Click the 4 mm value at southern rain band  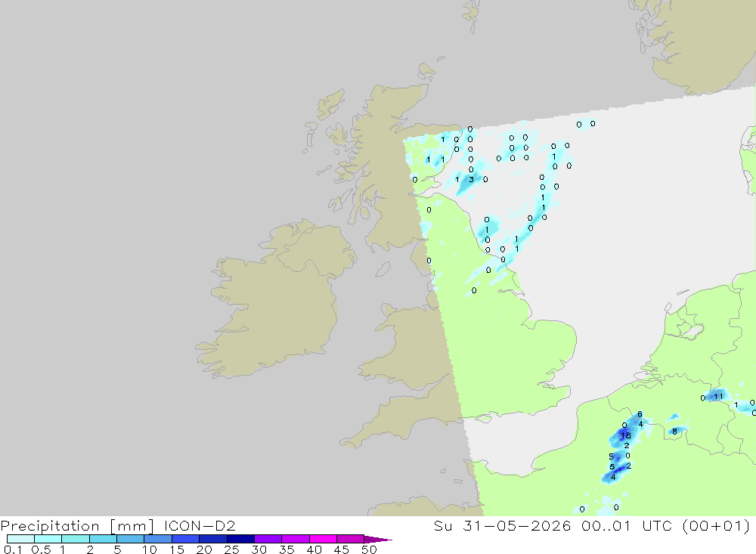pos(613,477)
